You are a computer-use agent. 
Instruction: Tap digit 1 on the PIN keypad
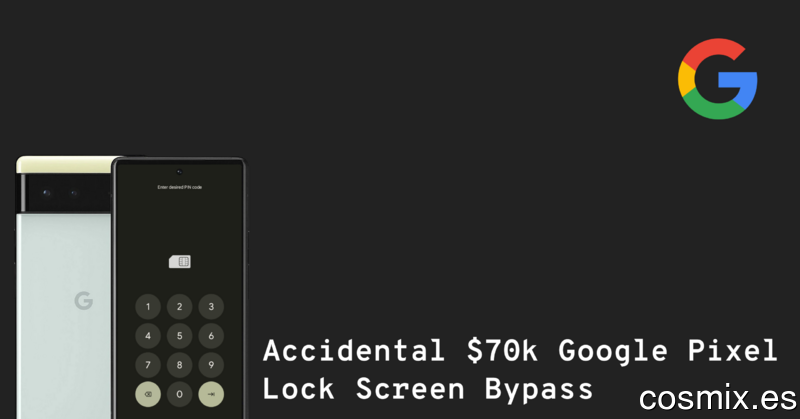(x=148, y=307)
